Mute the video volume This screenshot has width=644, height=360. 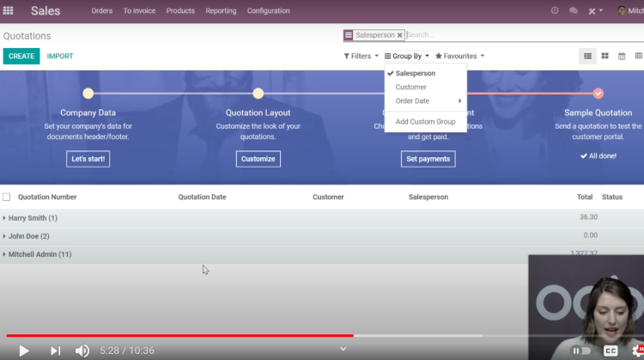(82, 351)
